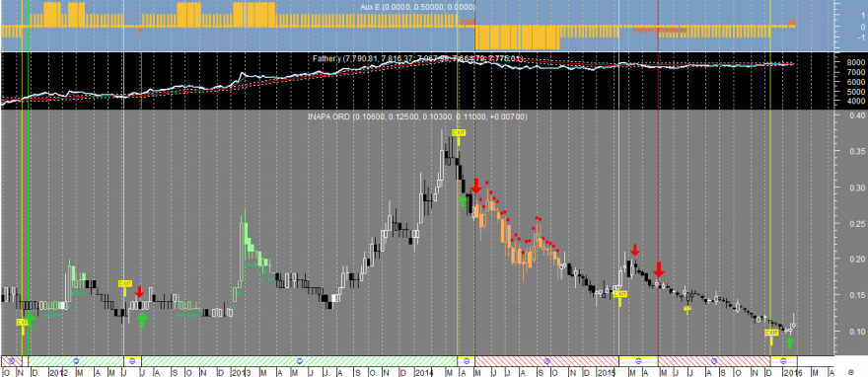The image size is (868, 377).
Task: Select the Exit tag above June 2012 candles
Action: point(125,284)
